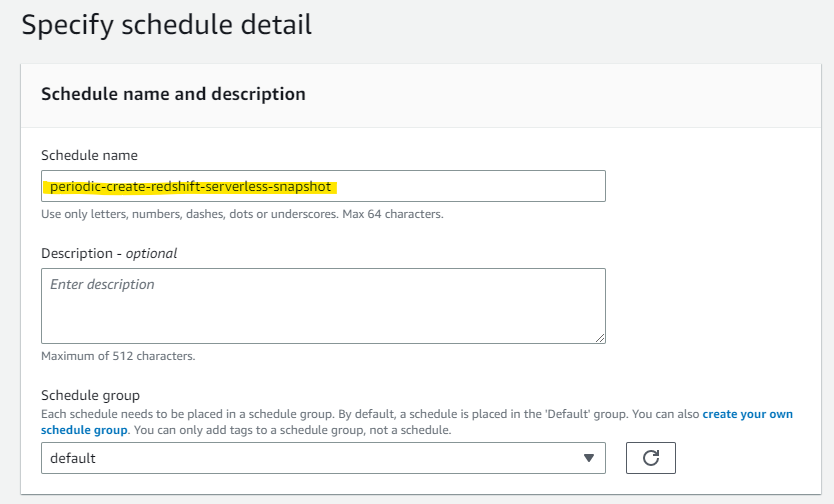Click the word 'default' in the group selector
This screenshot has width=834, height=504.
point(73,458)
